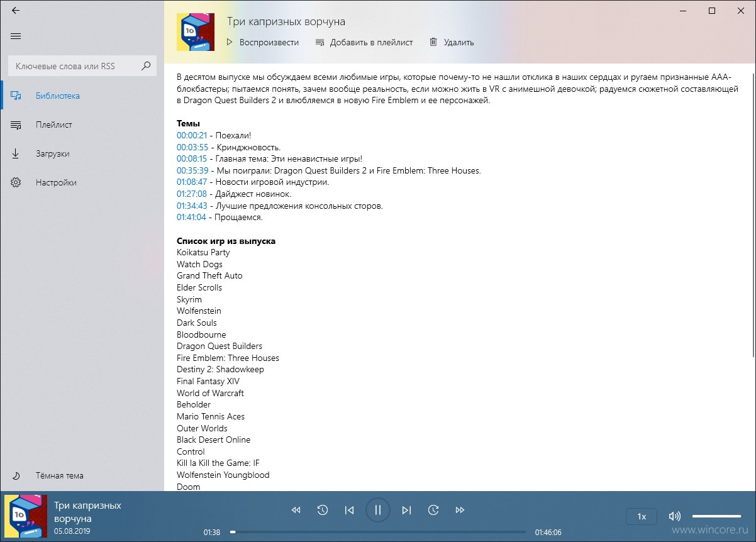Image resolution: width=756 pixels, height=542 pixels.
Task: Open the Плейлист section
Action: [82, 125]
